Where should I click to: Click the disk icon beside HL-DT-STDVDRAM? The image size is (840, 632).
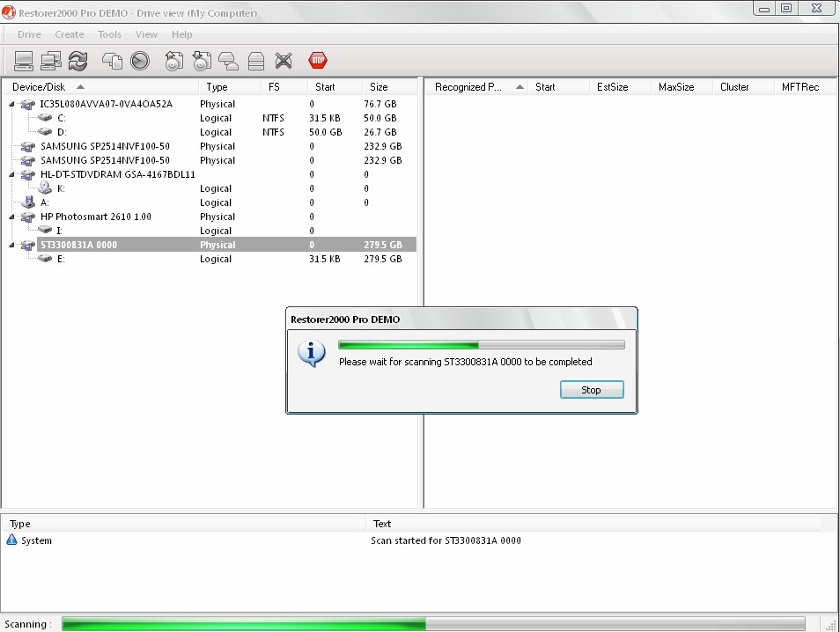(28, 174)
